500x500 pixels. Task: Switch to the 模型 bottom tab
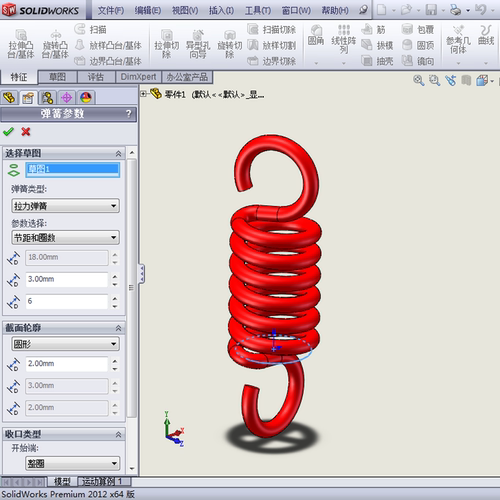coord(62,481)
